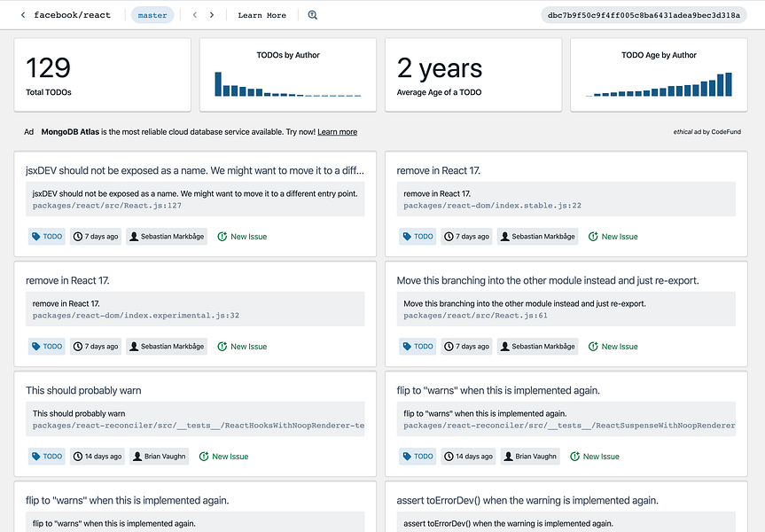Open file path packages/react/src/React.js:61
The image size is (765, 532).
pos(475,316)
